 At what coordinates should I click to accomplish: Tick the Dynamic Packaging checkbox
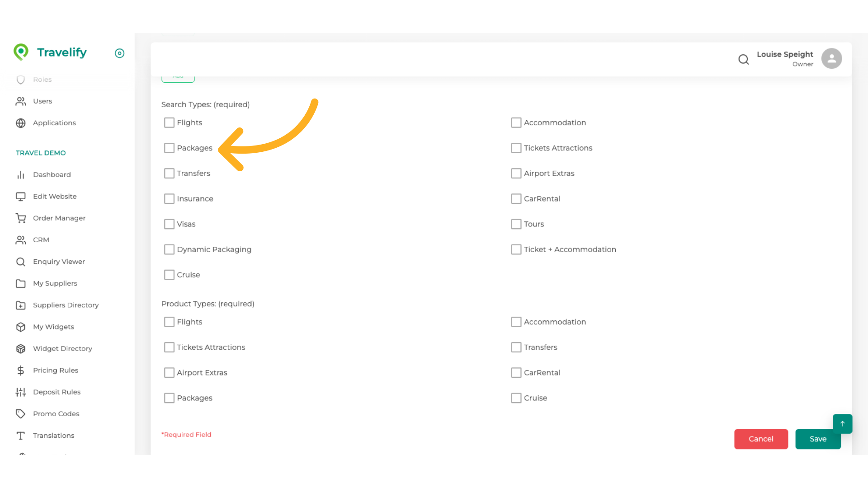coord(169,249)
